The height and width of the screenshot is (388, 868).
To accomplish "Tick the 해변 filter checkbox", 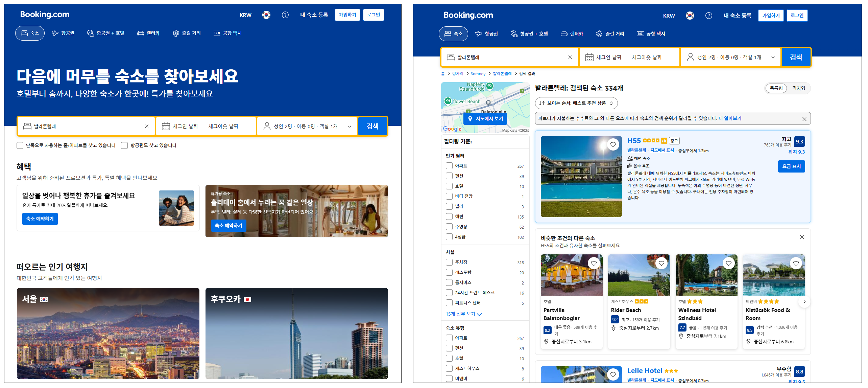I will point(449,216).
